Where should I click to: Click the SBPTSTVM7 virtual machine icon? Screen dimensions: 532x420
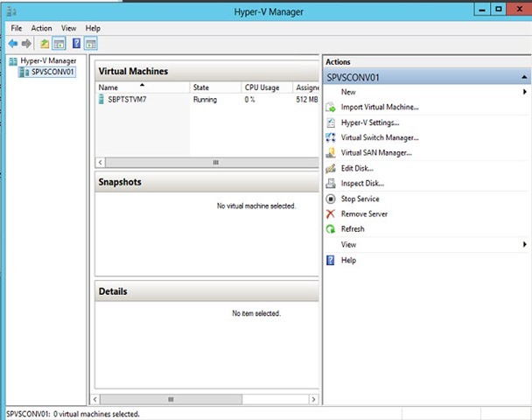click(101, 99)
